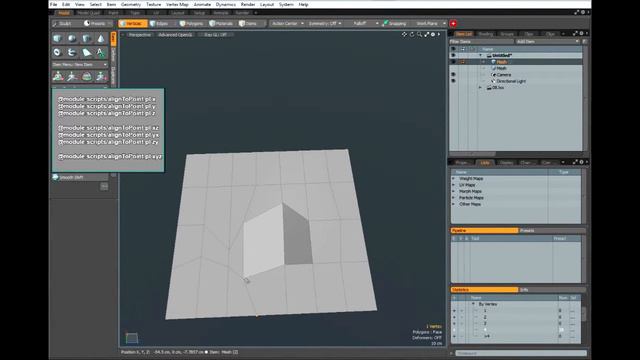Expand the Morph Maps list
Viewport: 640px width, 360px height.
(453, 191)
